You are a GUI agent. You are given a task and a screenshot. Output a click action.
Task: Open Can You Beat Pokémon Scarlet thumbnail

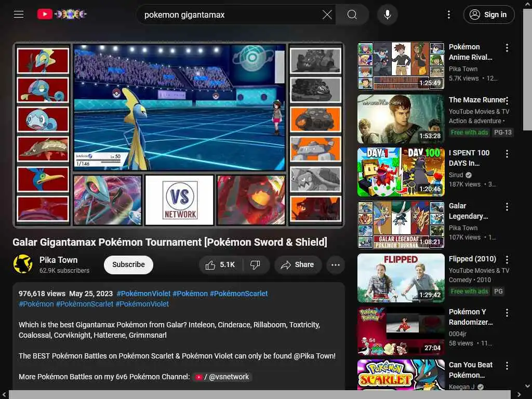coord(401,375)
